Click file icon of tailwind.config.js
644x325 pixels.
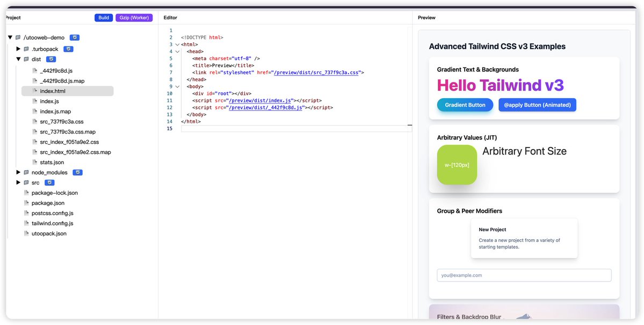[x=27, y=223]
